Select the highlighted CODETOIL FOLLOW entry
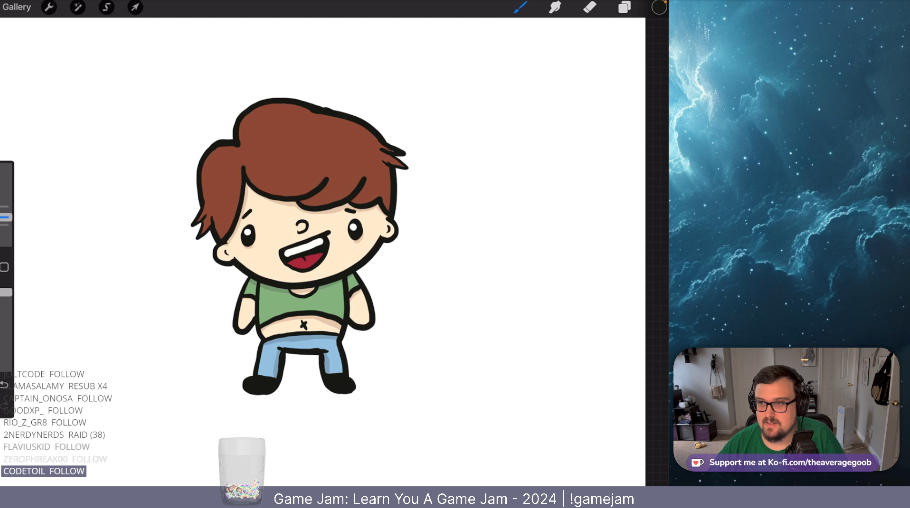The image size is (910, 508). pyautogui.click(x=44, y=471)
